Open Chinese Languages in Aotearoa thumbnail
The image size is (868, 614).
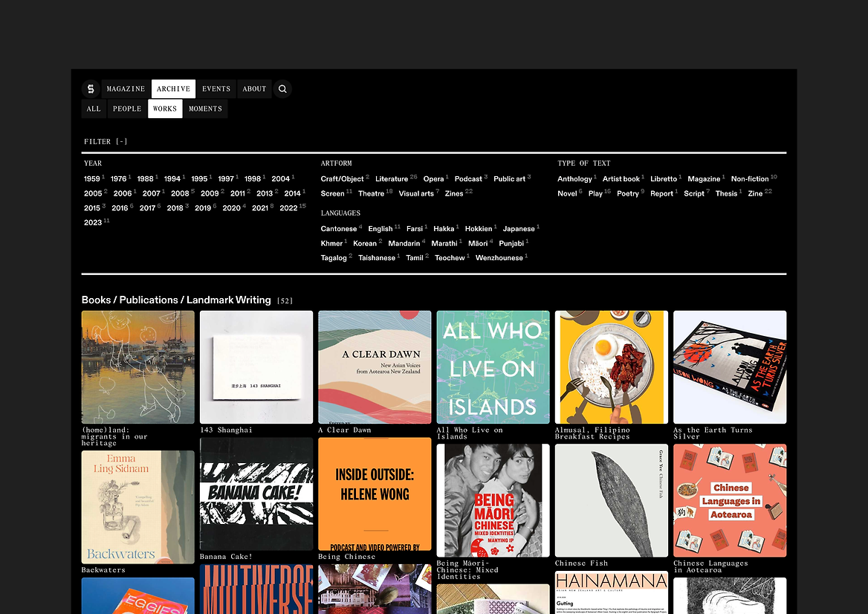coord(730,500)
